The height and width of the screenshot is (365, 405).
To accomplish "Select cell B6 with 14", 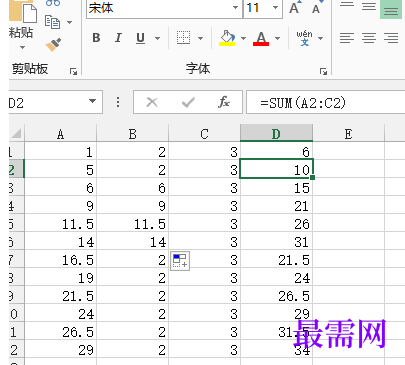I will pyautogui.click(x=132, y=241).
